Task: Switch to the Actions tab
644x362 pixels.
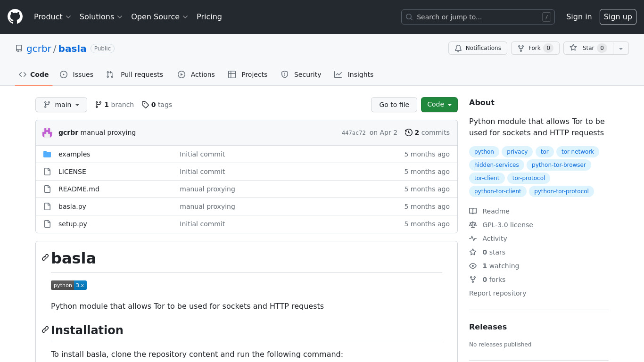Action: (196, 74)
